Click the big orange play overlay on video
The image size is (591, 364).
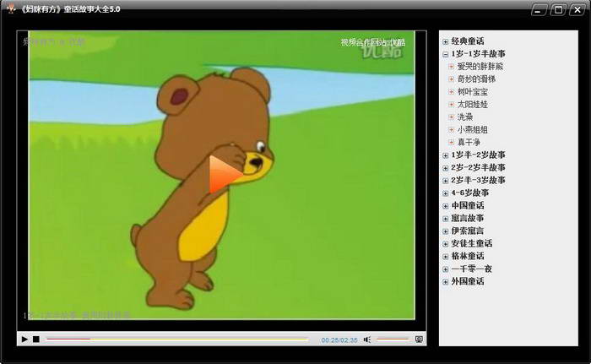coord(225,174)
